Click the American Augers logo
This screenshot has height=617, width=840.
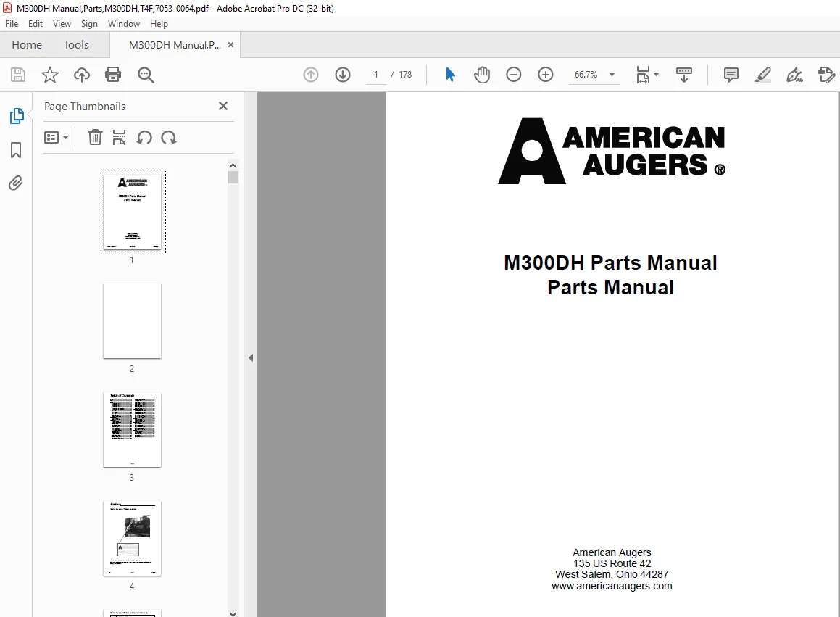(x=612, y=151)
